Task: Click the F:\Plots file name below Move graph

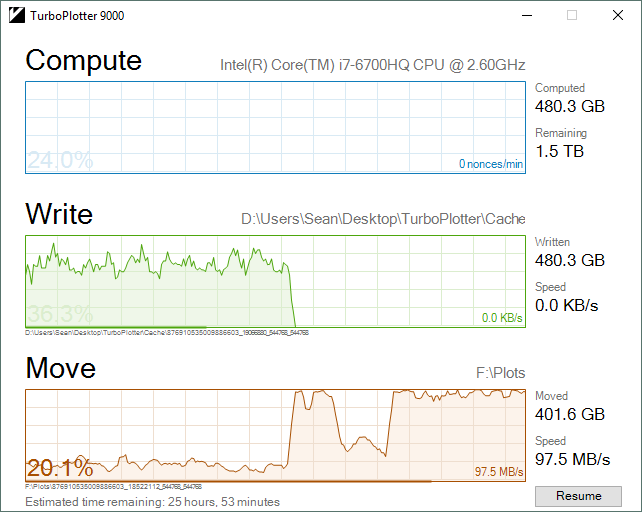Action: tap(113, 487)
